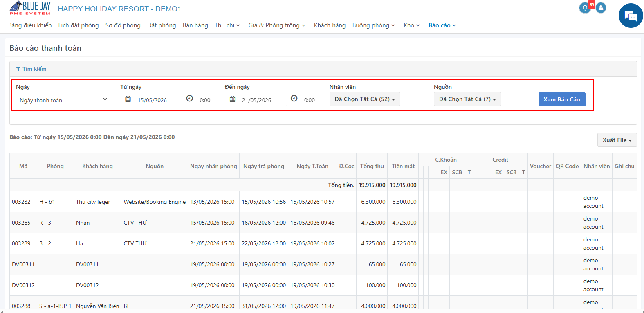Click the Phòng column header
The width and height of the screenshot is (644, 313).
coord(55,166)
